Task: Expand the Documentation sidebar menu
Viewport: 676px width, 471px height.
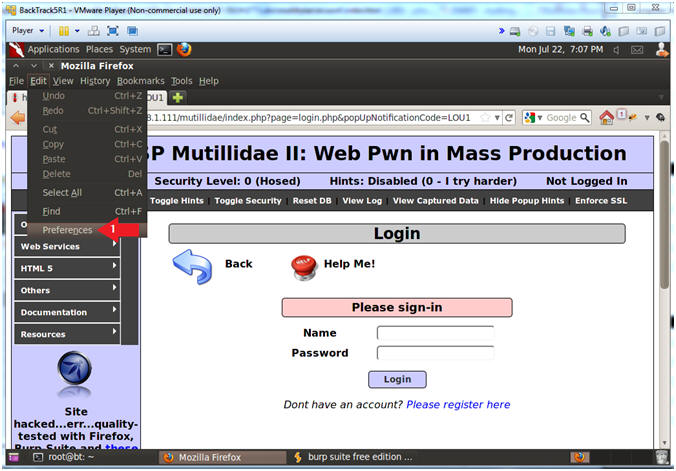Action: coord(67,312)
